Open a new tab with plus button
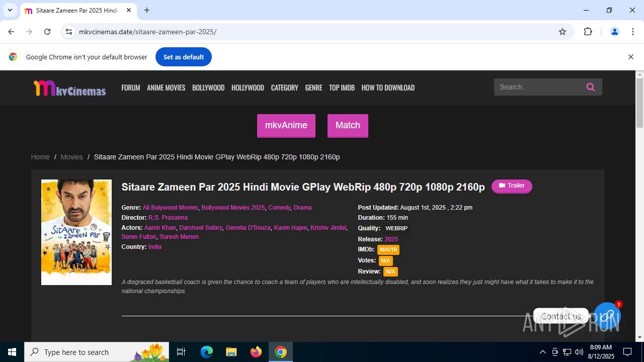644x362 pixels. point(147,10)
